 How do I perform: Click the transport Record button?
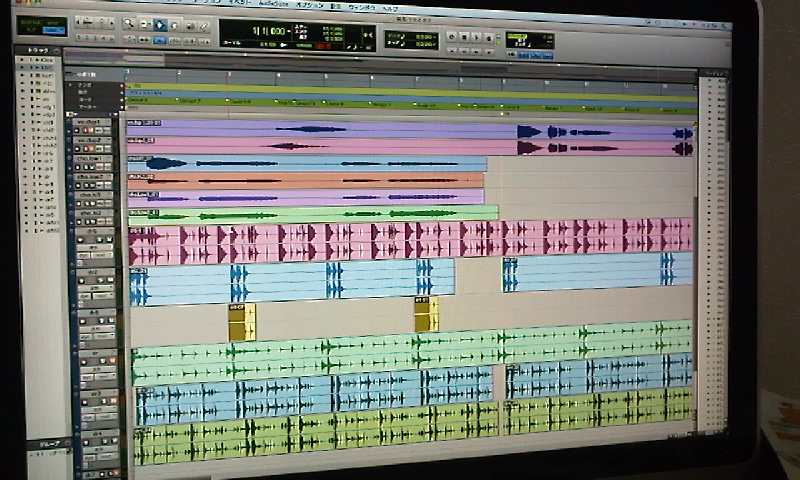tap(489, 38)
